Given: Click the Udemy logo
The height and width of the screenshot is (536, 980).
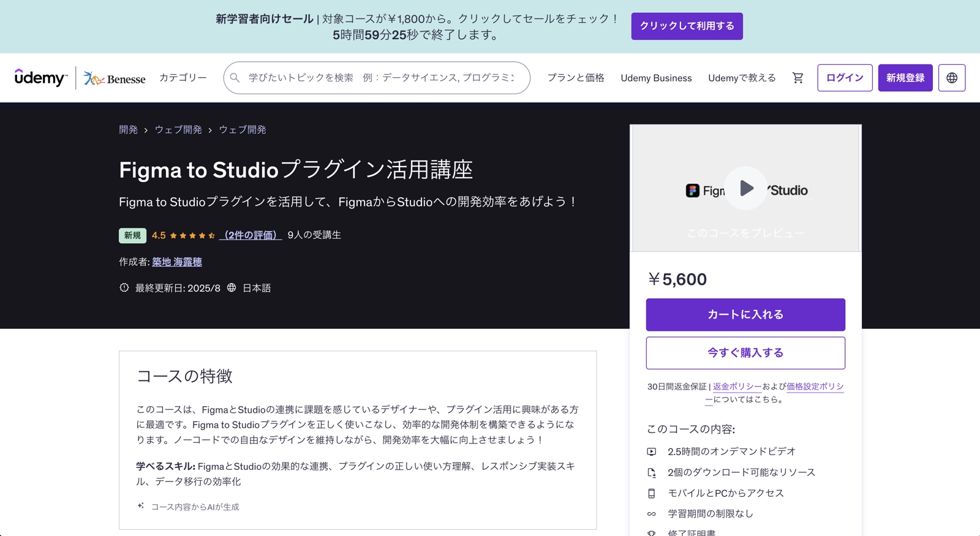Looking at the screenshot, I should tap(40, 78).
